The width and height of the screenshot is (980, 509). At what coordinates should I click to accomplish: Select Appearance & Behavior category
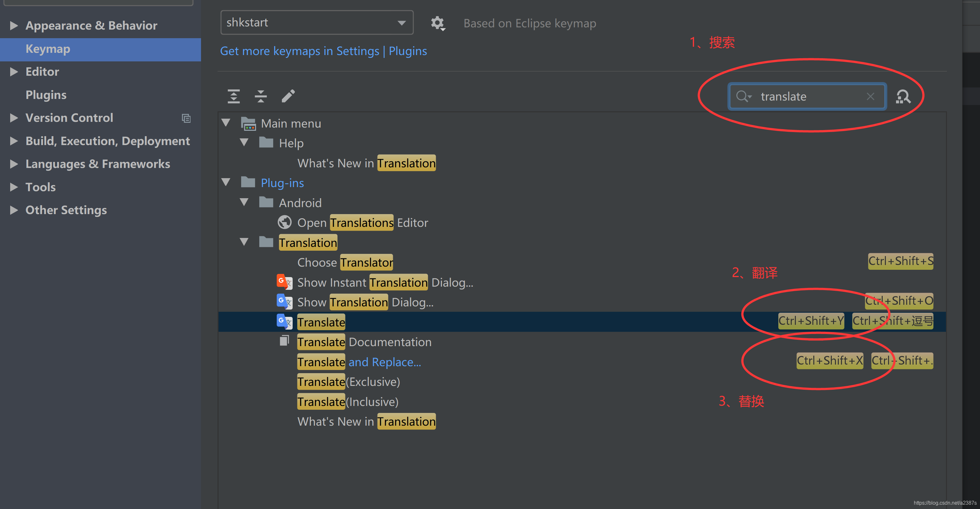click(91, 25)
